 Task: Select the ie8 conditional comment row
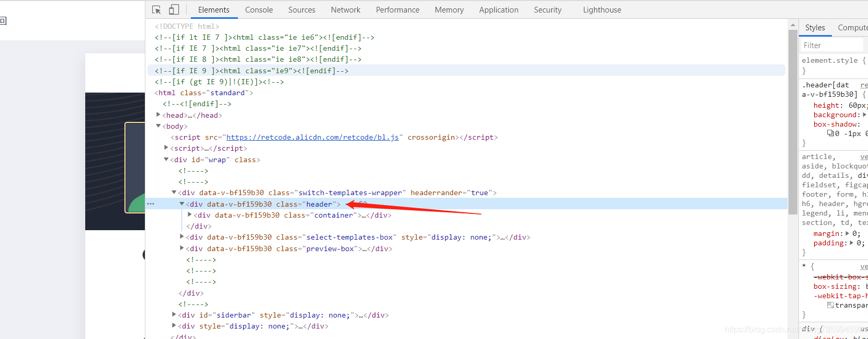coord(258,59)
